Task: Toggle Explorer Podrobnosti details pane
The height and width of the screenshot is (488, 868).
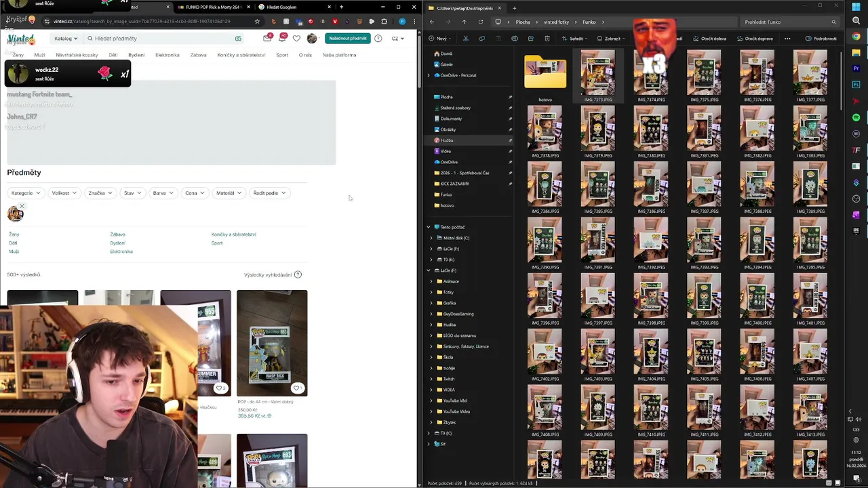Action: pyautogui.click(x=821, y=39)
